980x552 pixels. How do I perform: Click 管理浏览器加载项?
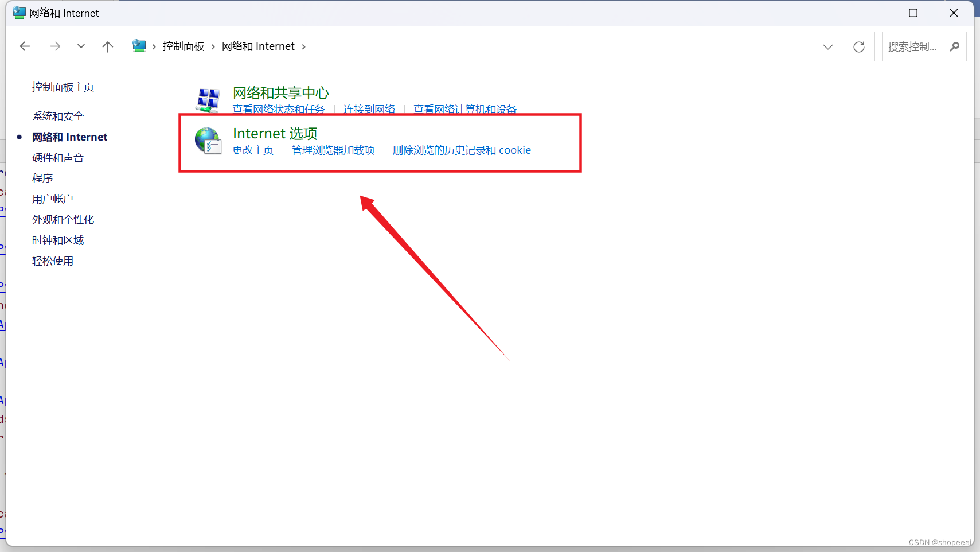click(333, 150)
